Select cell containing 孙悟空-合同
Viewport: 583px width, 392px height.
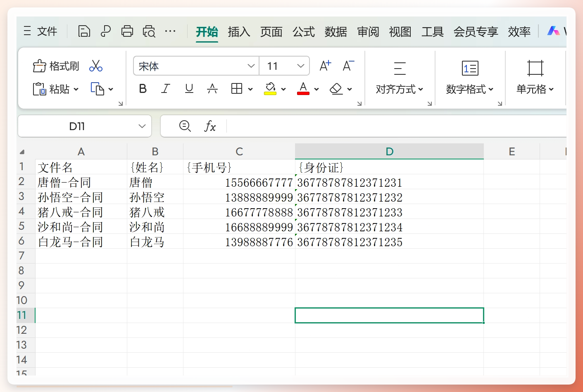pos(81,197)
